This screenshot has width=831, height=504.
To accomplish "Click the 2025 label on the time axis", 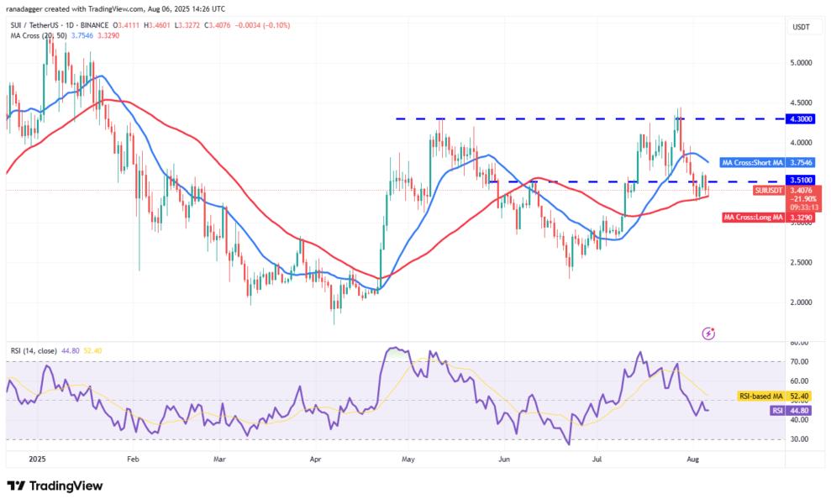I will click(x=38, y=459).
